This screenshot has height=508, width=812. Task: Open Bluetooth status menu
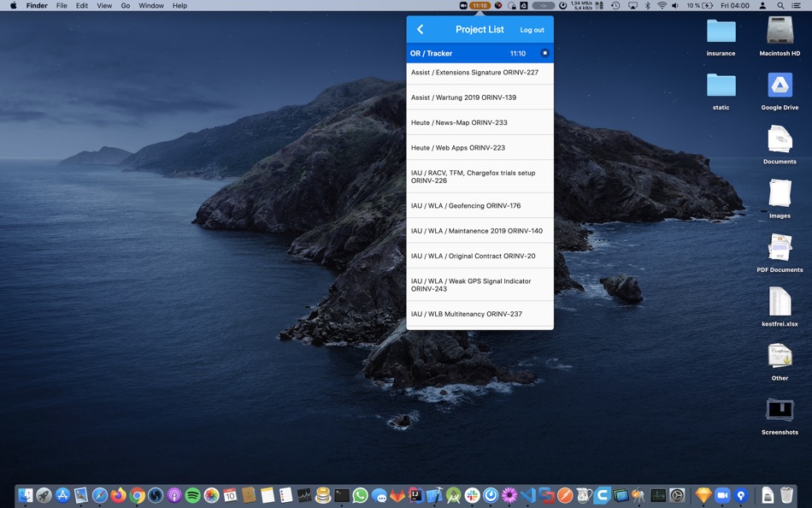pos(647,6)
